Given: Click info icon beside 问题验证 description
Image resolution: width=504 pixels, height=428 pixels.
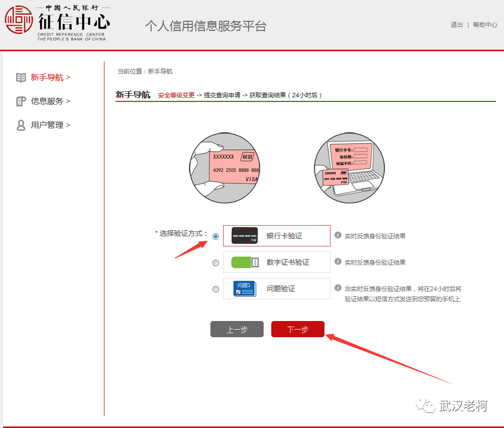Looking at the screenshot, I should (338, 288).
